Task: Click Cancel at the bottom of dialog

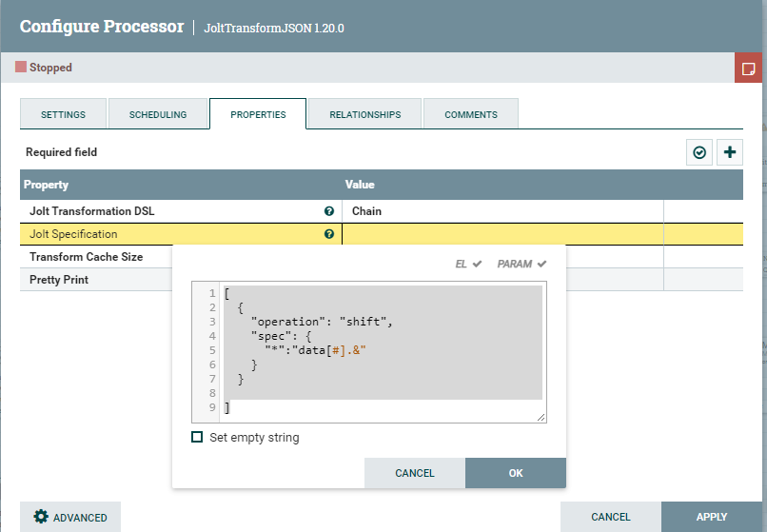Action: 610,517
